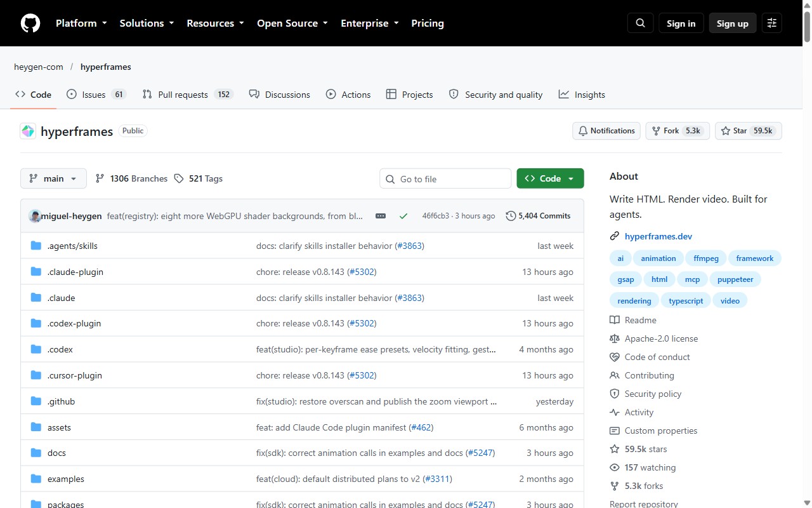Click the Activity pulse icon
This screenshot has width=812, height=508.
[614, 412]
